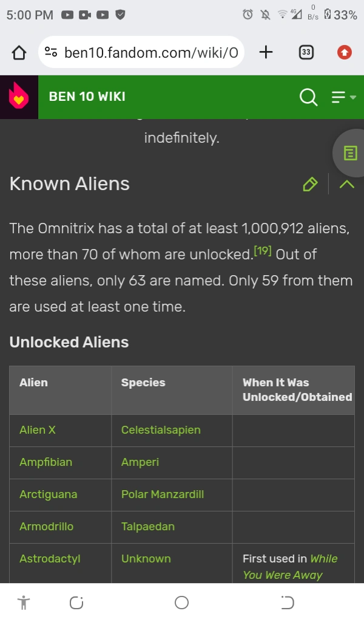Edit the Known Aliens section

(x=310, y=184)
